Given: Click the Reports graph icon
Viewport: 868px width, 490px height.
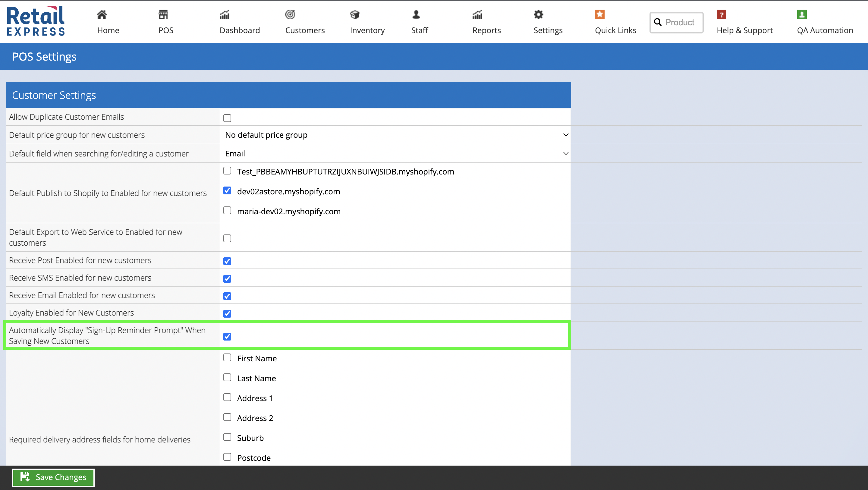Looking at the screenshot, I should click(477, 15).
